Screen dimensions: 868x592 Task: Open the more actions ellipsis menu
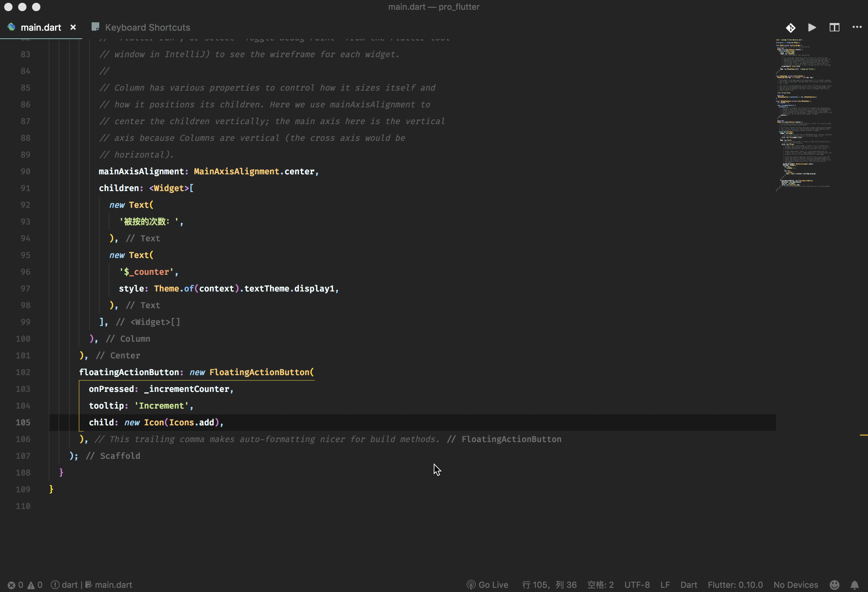pos(857,27)
